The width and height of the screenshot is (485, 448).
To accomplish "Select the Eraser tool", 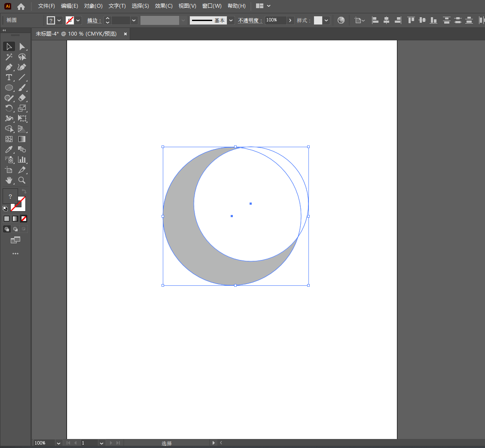I will [x=22, y=98].
